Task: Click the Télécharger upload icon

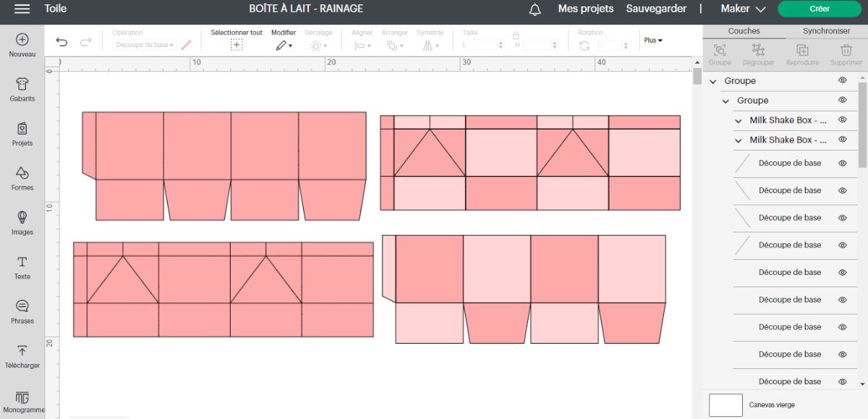Action: [22, 351]
